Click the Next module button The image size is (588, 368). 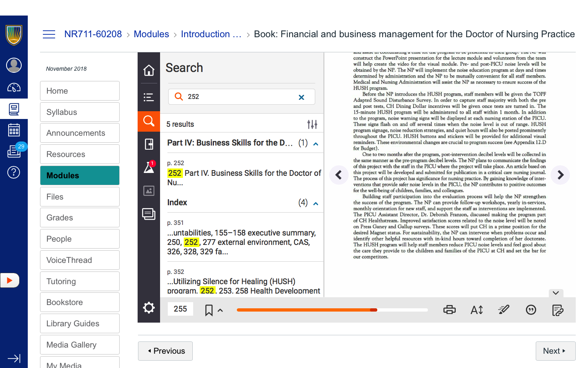[x=555, y=351]
